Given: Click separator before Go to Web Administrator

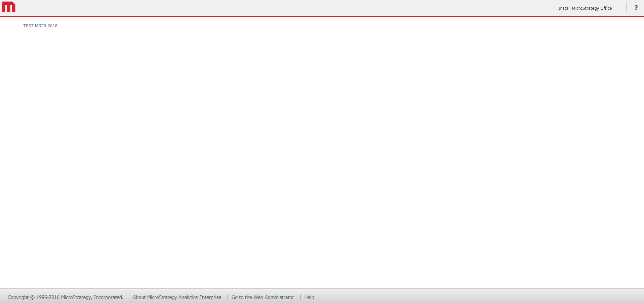Looking at the screenshot, I should (228, 297).
